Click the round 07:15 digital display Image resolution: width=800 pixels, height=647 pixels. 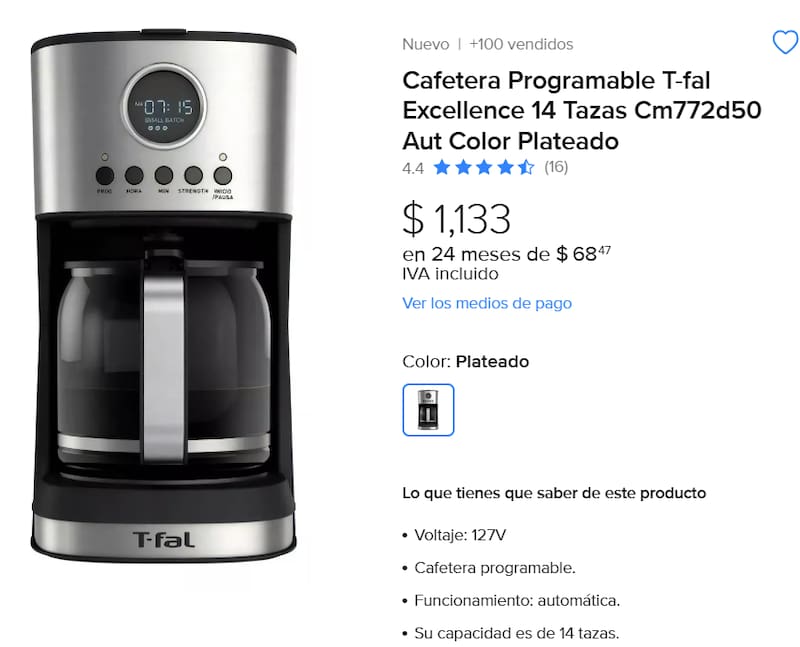click(x=164, y=106)
